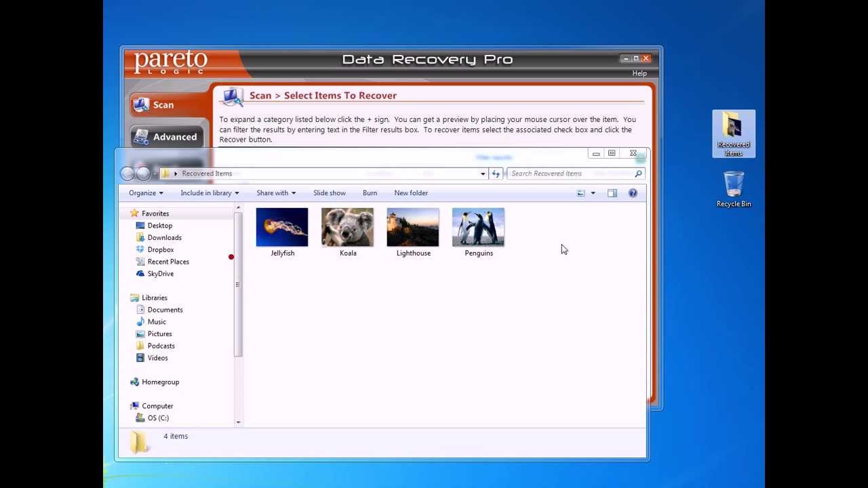Click the ParetoLogic logo
The image size is (868, 488).
(x=171, y=62)
